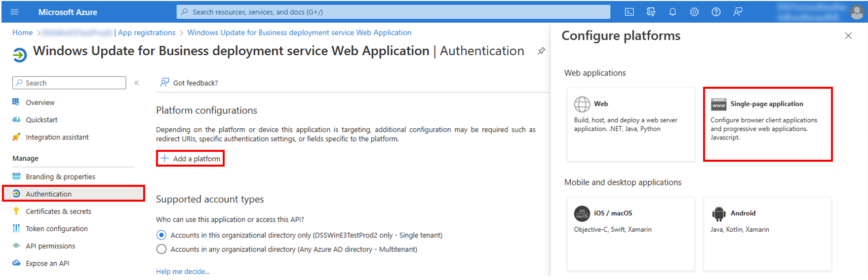The width and height of the screenshot is (868, 280).
Task: Click the Authentication sidebar icon
Action: coord(16,194)
